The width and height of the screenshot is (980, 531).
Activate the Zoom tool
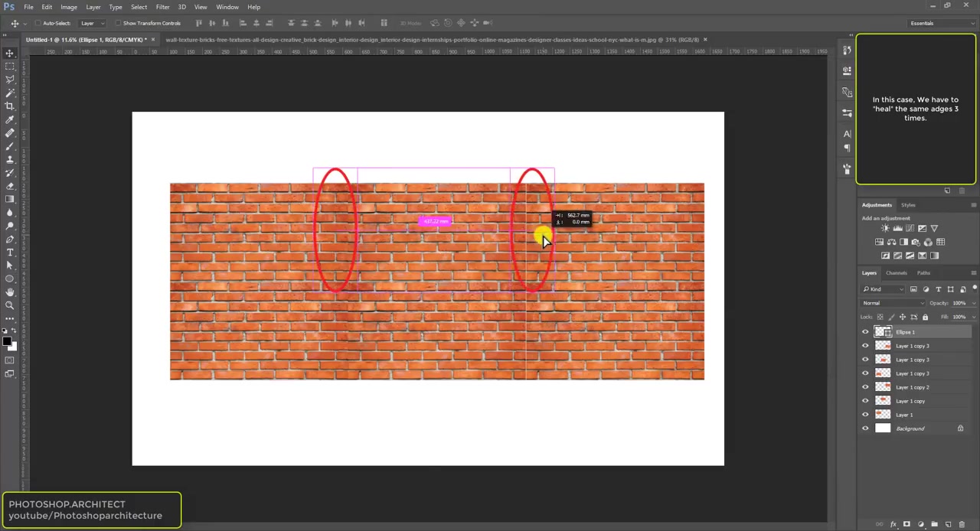[10, 305]
